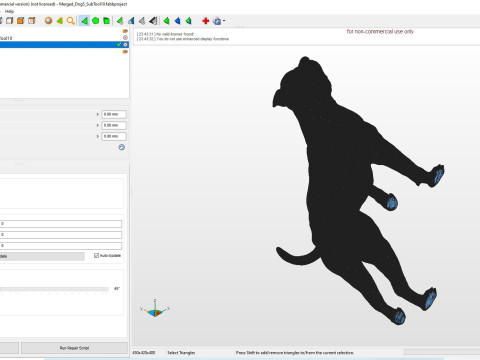This screenshot has width=480, height=360.
Task: Click the blue disc toolbar icon
Action: [217, 21]
